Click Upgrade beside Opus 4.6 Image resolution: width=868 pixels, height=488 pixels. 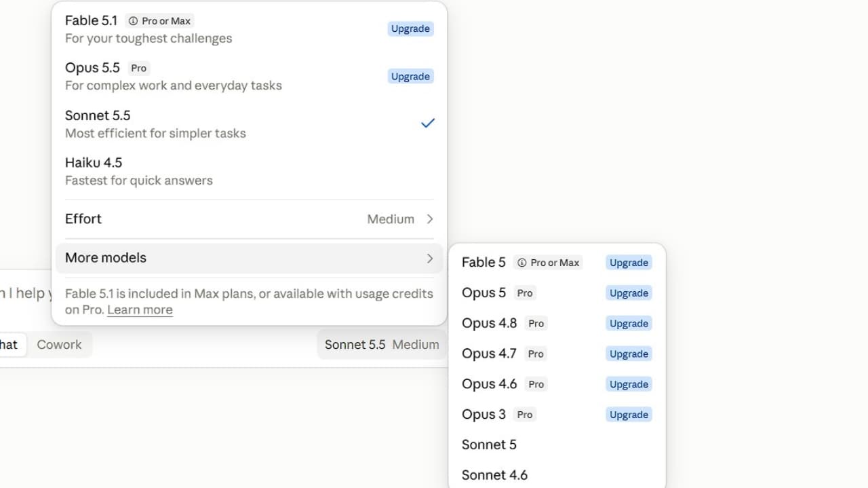pyautogui.click(x=629, y=384)
